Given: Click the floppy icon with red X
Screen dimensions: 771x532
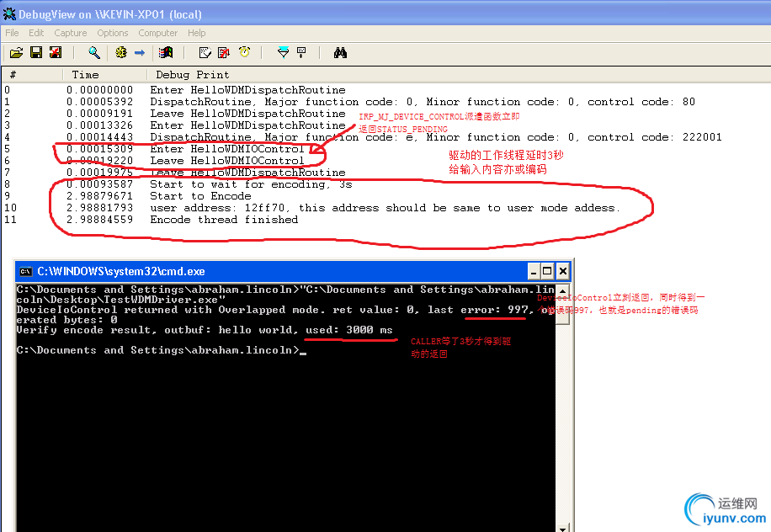Looking at the screenshot, I should point(56,52).
